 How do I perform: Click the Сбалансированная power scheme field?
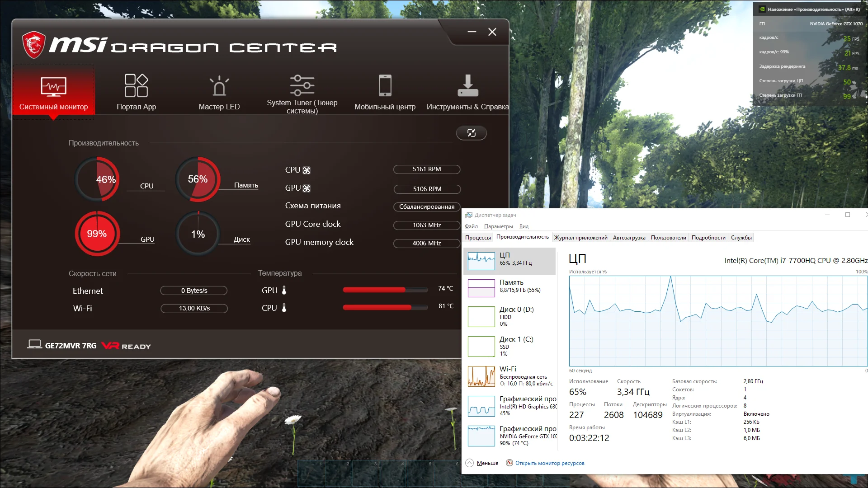426,207
